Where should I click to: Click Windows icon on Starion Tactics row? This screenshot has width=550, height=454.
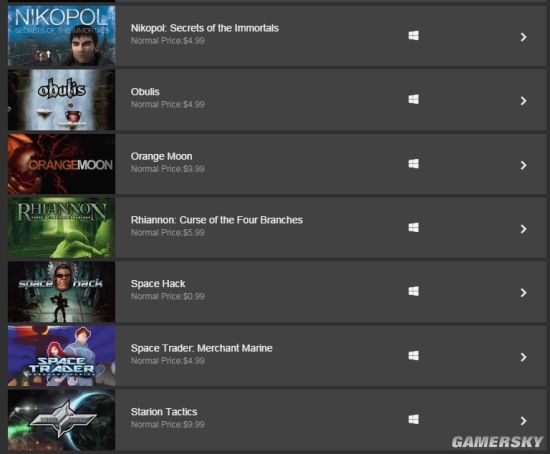click(x=414, y=419)
